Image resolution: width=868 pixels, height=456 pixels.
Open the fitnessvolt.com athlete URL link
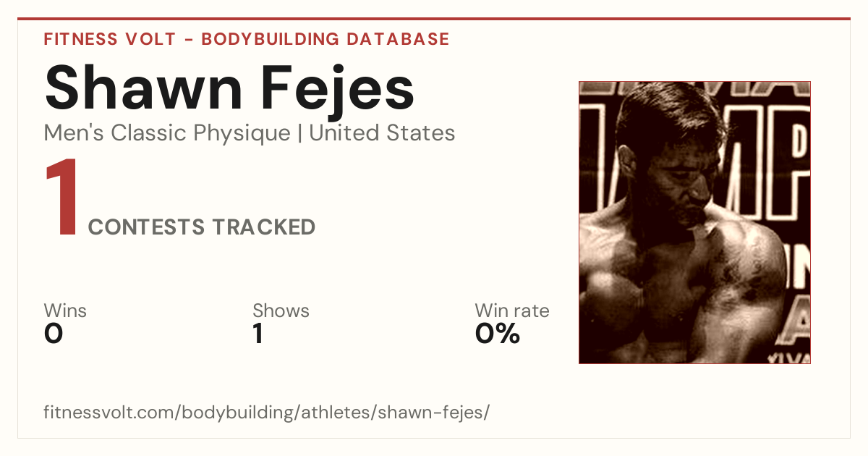[x=267, y=413]
